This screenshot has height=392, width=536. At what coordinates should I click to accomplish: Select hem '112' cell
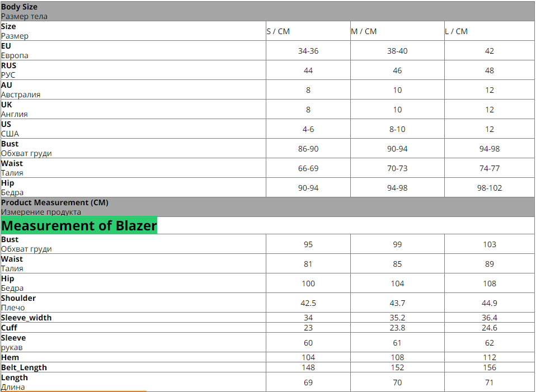coord(490,357)
